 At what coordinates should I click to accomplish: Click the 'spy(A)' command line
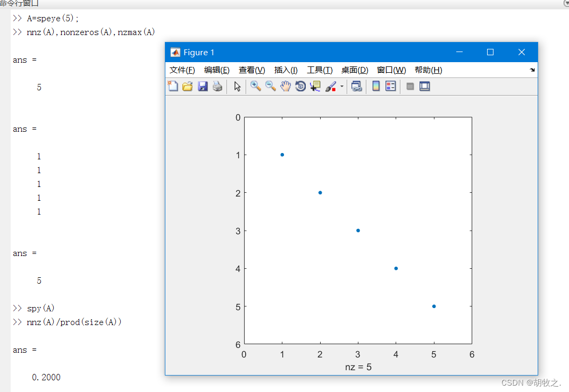(x=40, y=308)
